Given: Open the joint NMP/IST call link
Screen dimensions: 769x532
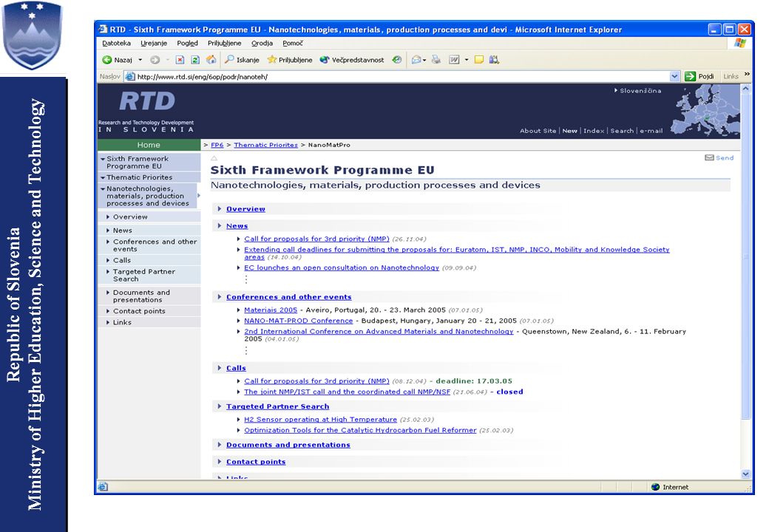Looking at the screenshot, I should 348,392.
